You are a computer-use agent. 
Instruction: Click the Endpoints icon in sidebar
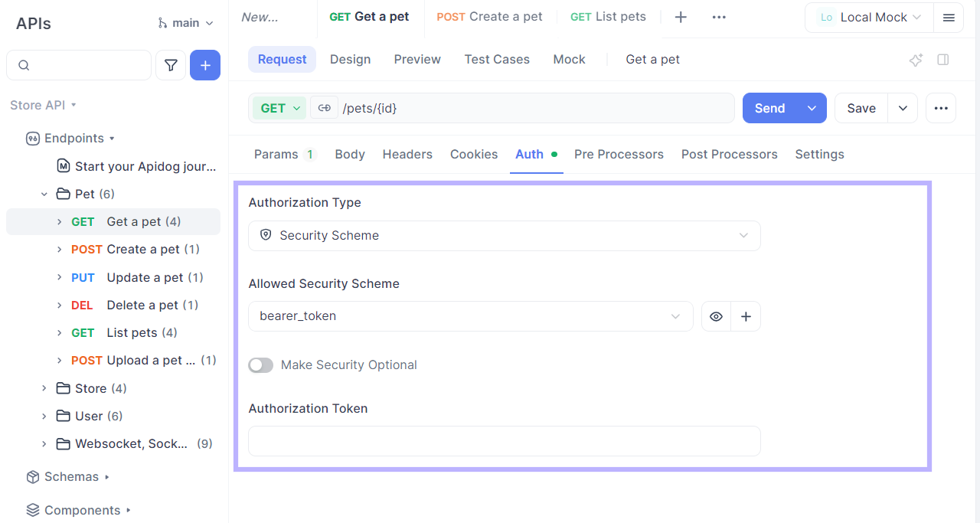pyautogui.click(x=33, y=139)
